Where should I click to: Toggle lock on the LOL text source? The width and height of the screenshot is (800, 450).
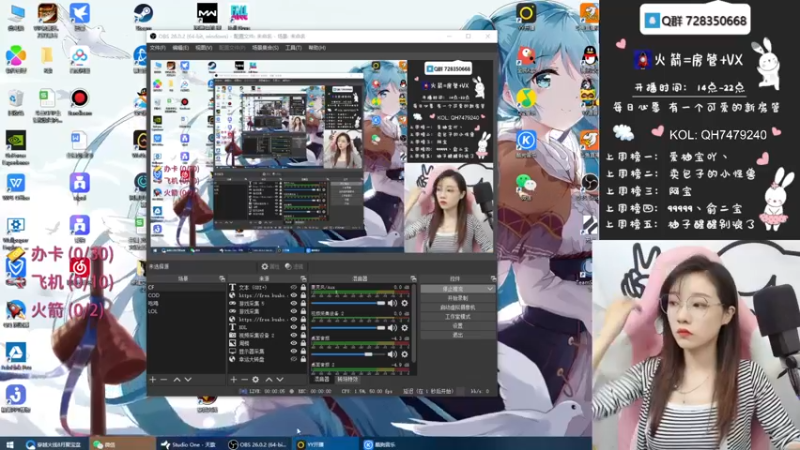pyautogui.click(x=303, y=327)
